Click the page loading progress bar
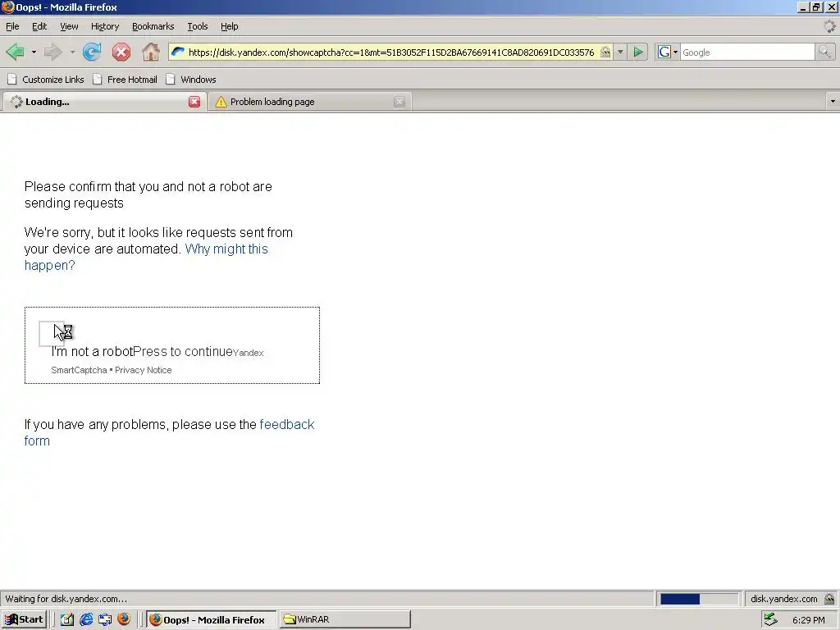840x630 pixels. [699, 599]
